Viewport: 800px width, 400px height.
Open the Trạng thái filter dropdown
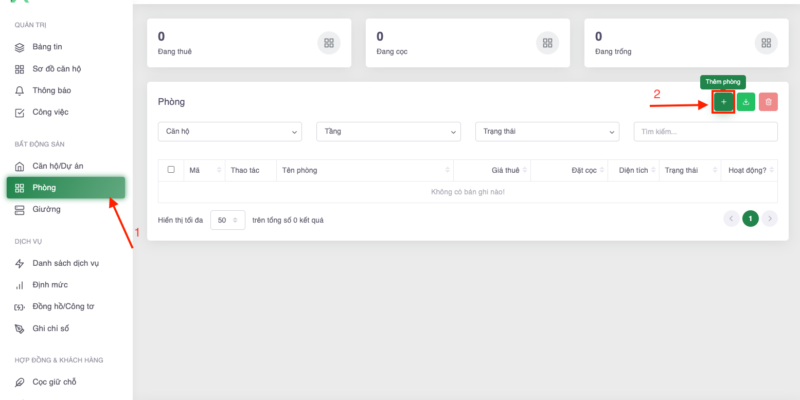pos(546,132)
